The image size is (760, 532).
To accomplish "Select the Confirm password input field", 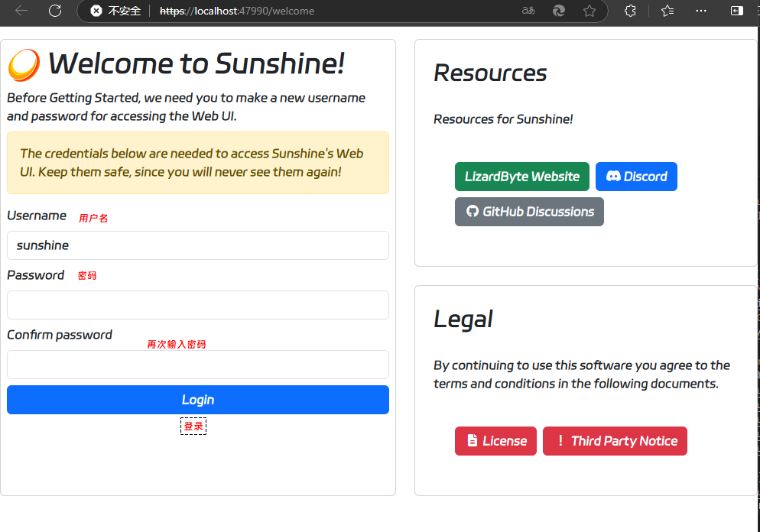I will 198,365.
